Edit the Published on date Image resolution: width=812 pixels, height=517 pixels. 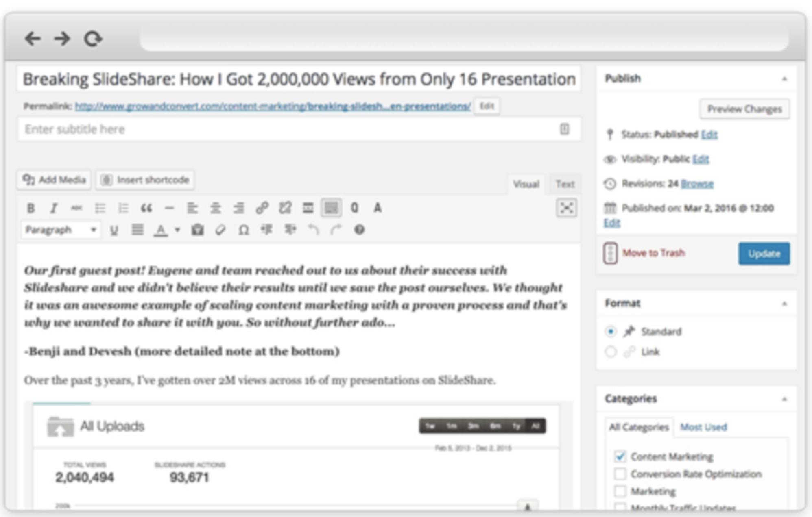(x=612, y=223)
